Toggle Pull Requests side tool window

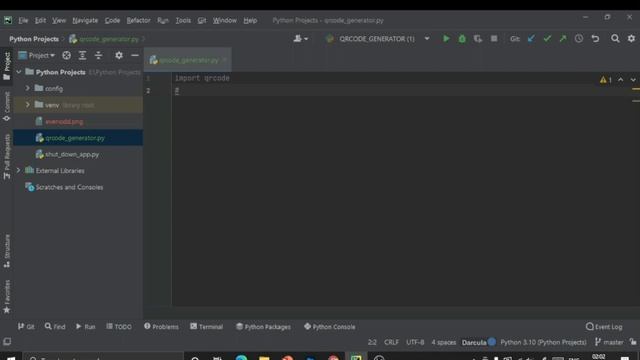click(7, 156)
